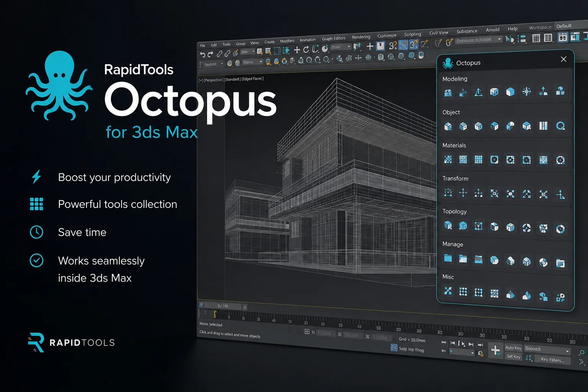Image resolution: width=588 pixels, height=392 pixels.
Task: Click the Redo arrow in main toolbar
Action: pos(210,54)
